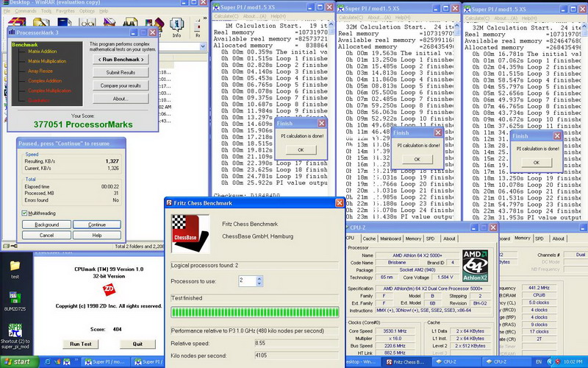Click OK in 1M Super PI Finish dialog
This screenshot has height=368, width=588.
[x=301, y=150]
